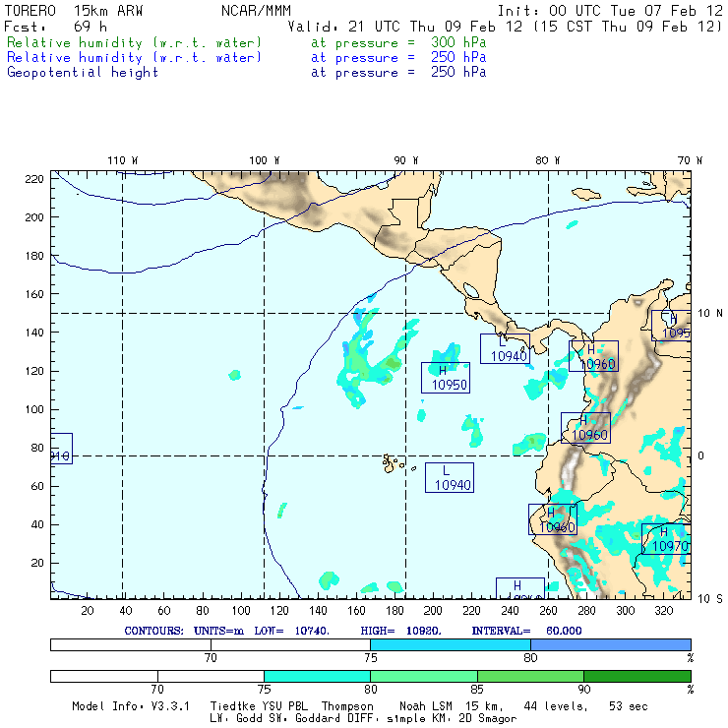728x728 pixels.
Task: Click the 'L 10940' box east of Galapagos
Action: [450, 478]
